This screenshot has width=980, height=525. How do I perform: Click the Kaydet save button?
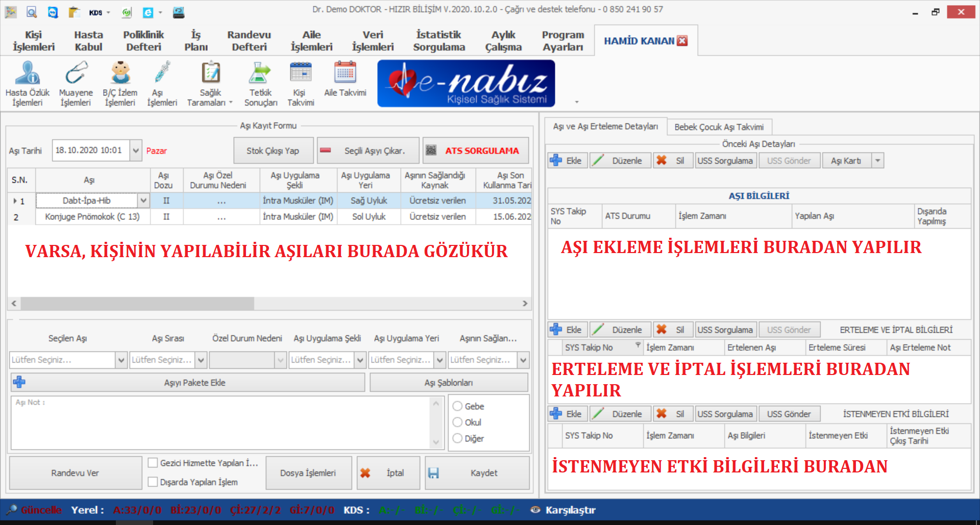pyautogui.click(x=477, y=473)
